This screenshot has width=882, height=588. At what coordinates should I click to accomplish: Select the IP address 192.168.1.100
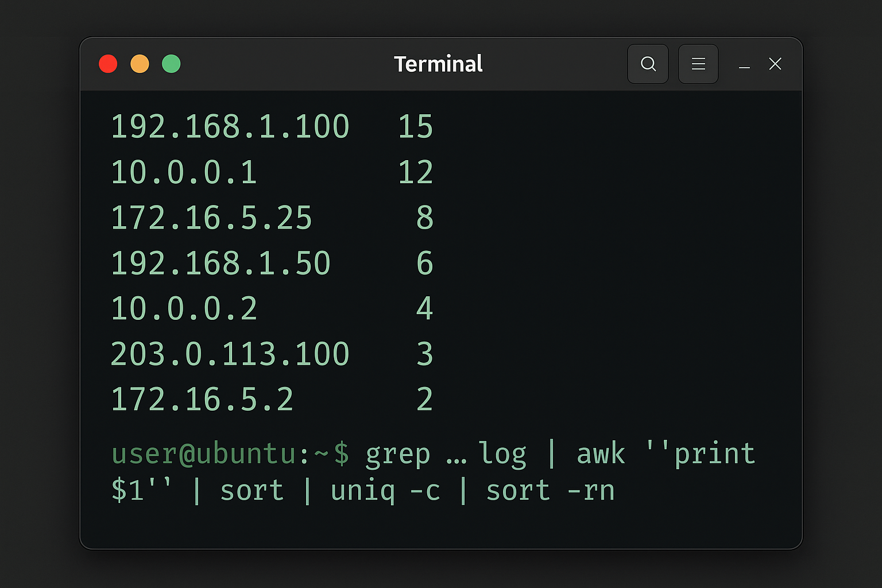[x=230, y=126]
